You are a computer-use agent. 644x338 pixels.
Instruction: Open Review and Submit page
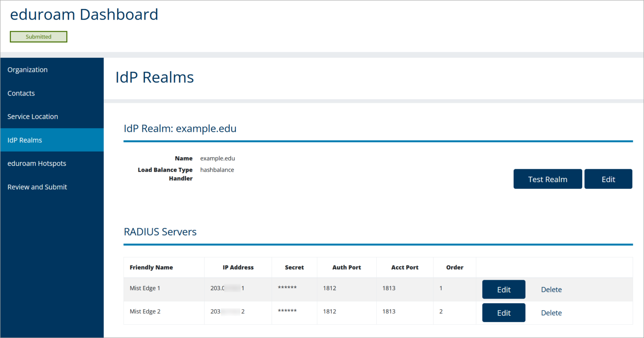[x=37, y=187]
